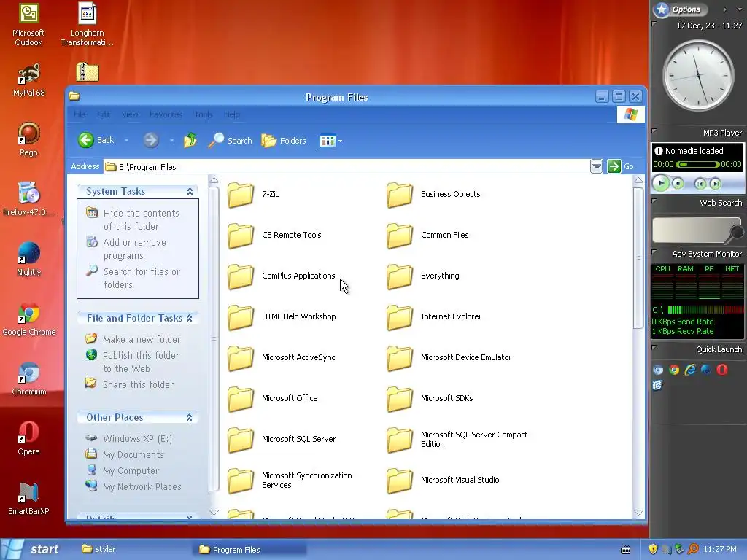Switch to the styler taskbar window
This screenshot has width=747, height=560.
pos(98,549)
